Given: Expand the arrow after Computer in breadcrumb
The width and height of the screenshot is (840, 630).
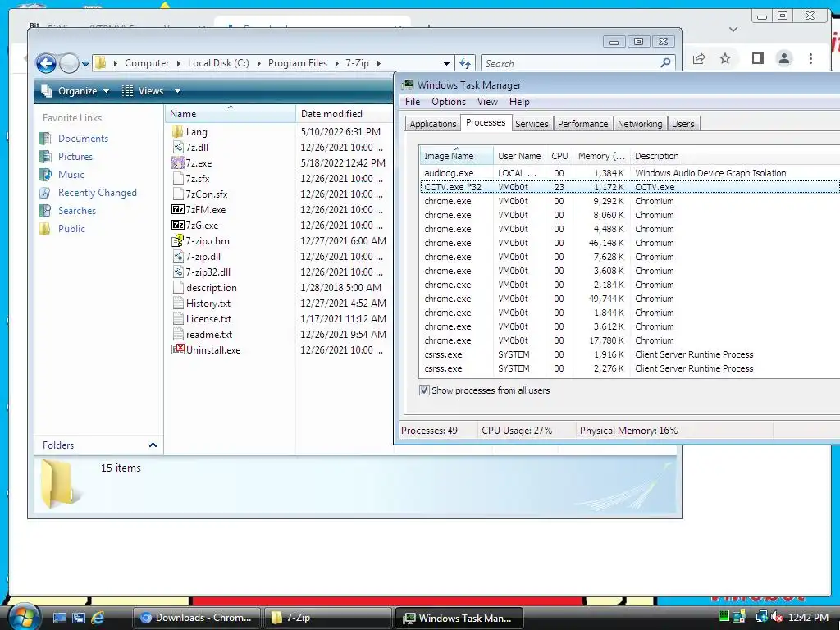Looking at the screenshot, I should pyautogui.click(x=178, y=63).
